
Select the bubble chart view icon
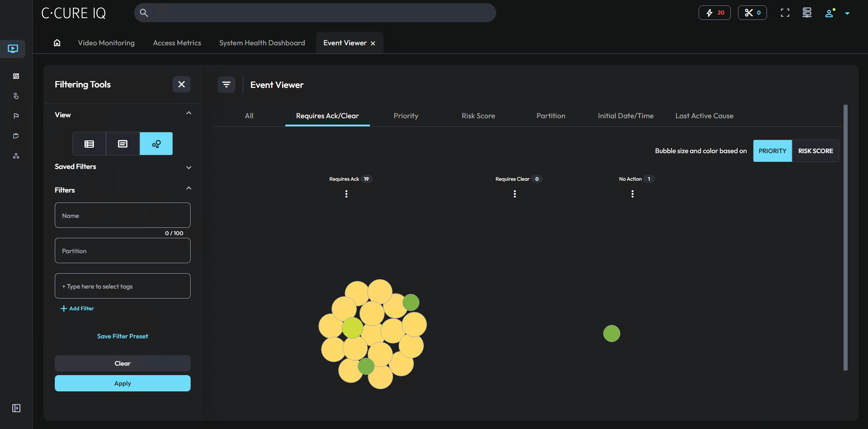pyautogui.click(x=156, y=144)
